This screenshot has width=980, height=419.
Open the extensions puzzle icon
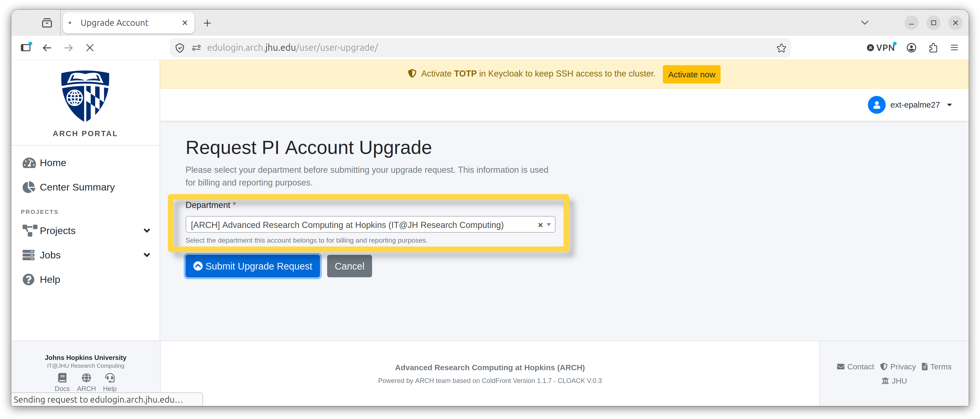click(x=933, y=47)
